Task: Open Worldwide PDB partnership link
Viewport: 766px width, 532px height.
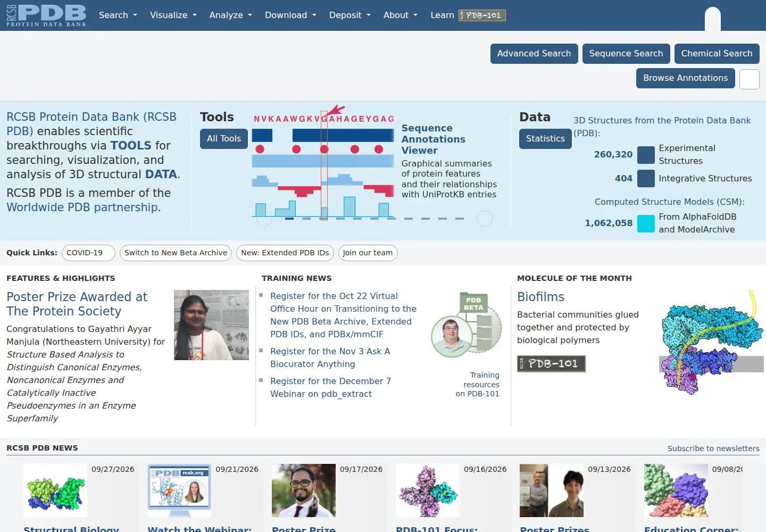Action: tap(84, 207)
